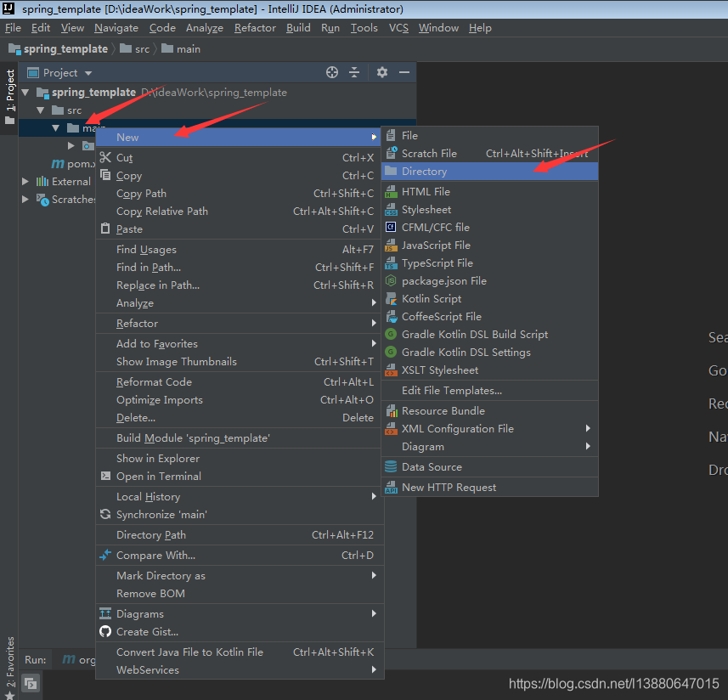
Task: Click the Copy icon in context menu
Action: click(106, 175)
